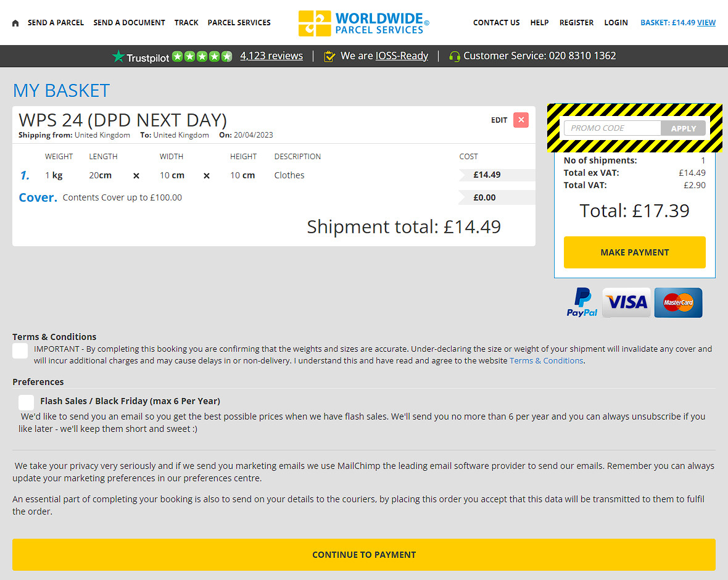Click the Total VAT £2.90 value
Screen dimensions: 728x580
tap(694, 185)
